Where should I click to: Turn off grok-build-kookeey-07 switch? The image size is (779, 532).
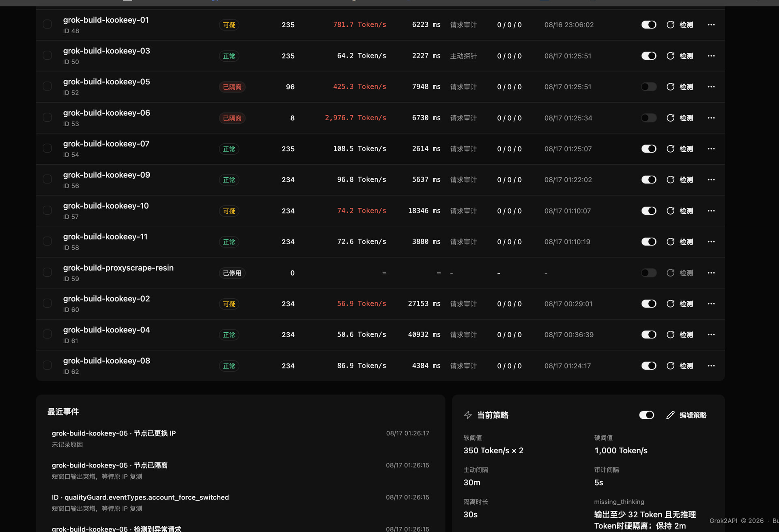click(648, 149)
